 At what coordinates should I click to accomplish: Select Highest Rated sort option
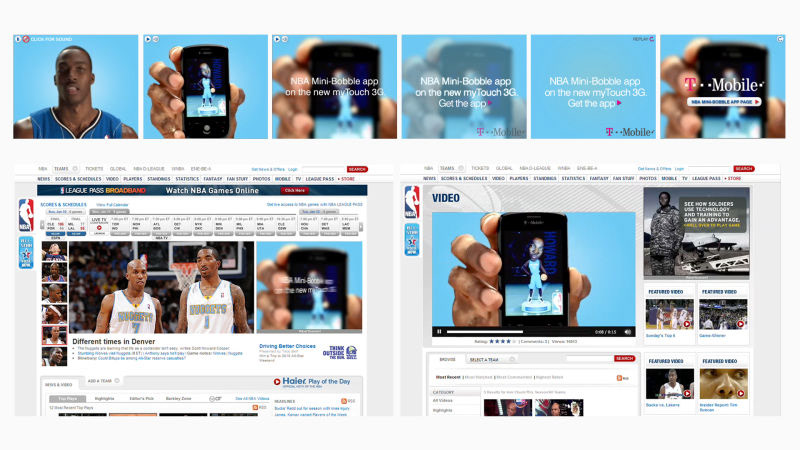[550, 378]
